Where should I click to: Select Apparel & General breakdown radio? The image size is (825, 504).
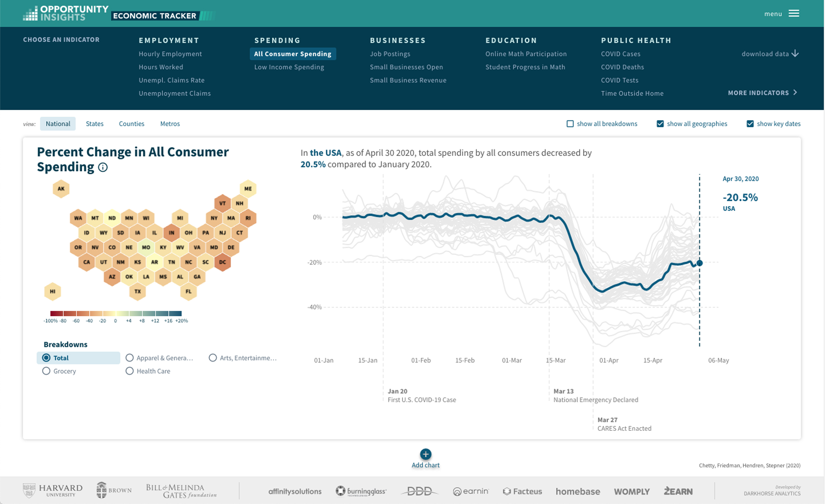click(x=130, y=358)
